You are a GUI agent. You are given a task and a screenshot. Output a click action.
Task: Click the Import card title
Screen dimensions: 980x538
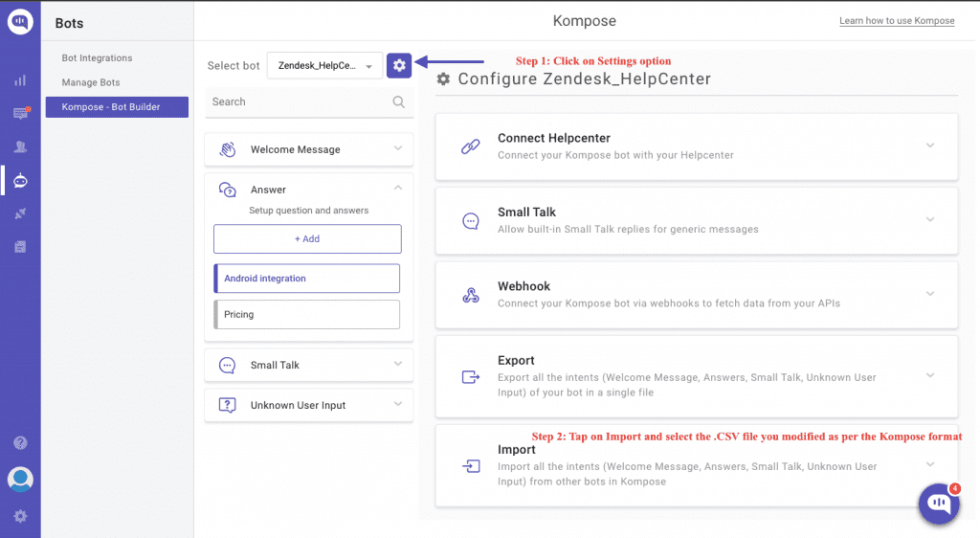pos(516,449)
